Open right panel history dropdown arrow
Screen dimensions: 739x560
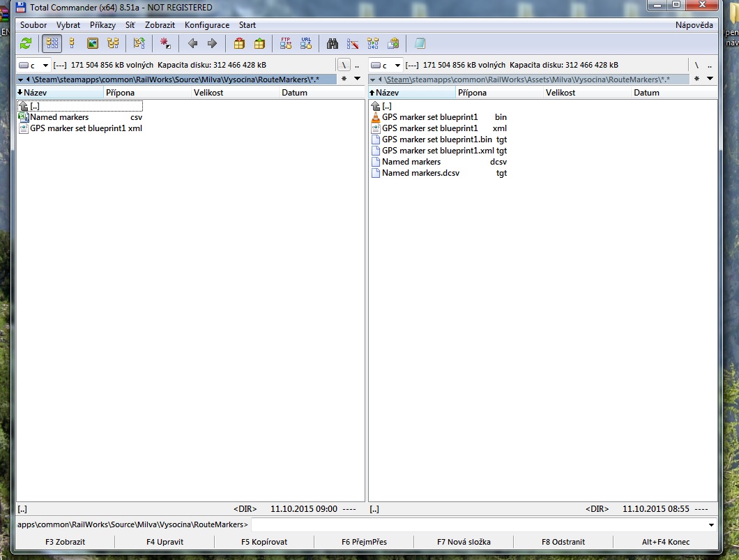710,79
